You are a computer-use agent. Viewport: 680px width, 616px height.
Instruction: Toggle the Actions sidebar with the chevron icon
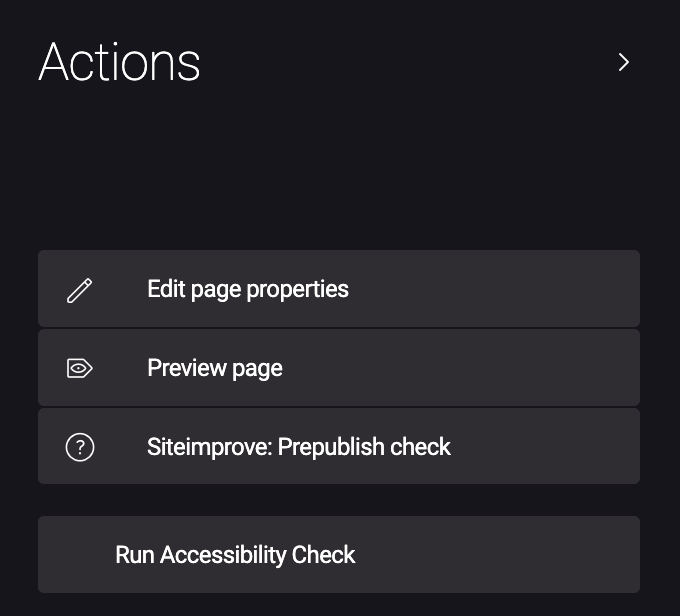tap(624, 62)
